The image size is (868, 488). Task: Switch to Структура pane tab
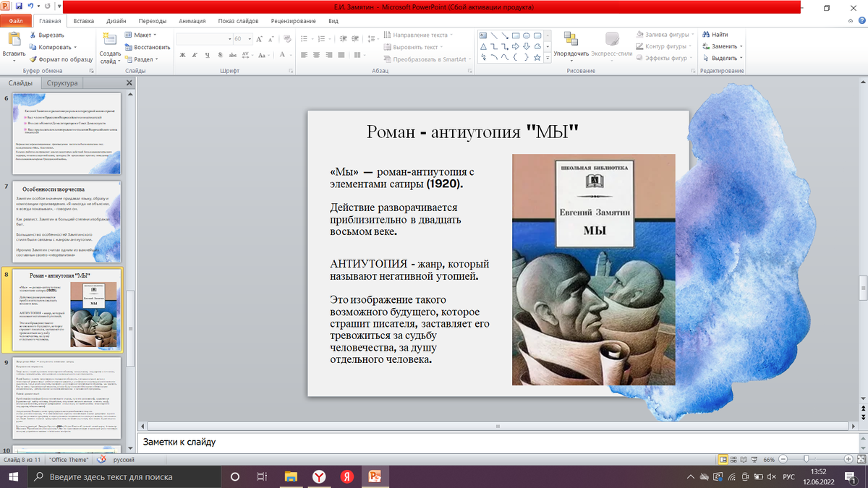[62, 83]
